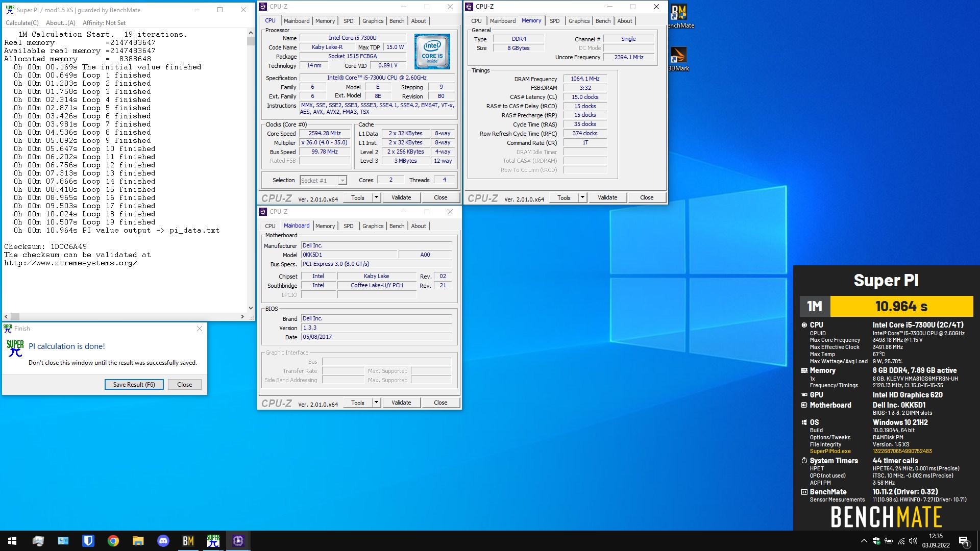Click horizontal scrollbar left arrow in Super PI
Viewport: 980px width, 551px height.
7,316
